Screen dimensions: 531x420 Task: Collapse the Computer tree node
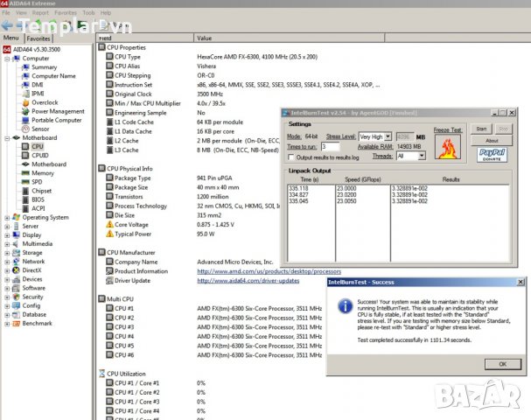7,59
